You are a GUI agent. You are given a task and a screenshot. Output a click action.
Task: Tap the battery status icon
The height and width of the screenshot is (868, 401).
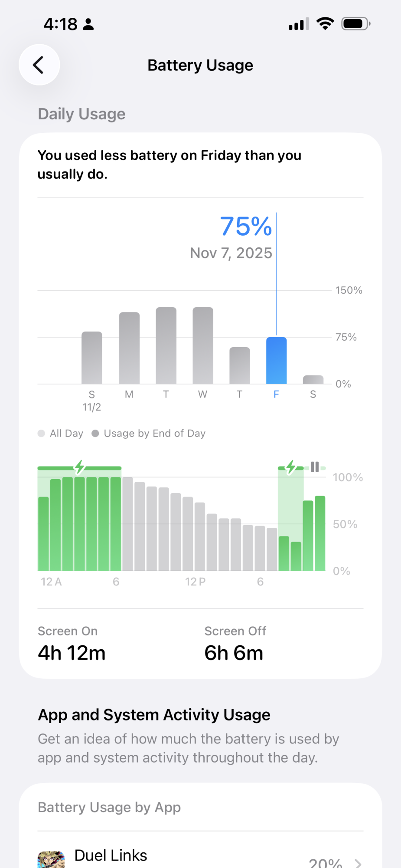click(x=356, y=23)
